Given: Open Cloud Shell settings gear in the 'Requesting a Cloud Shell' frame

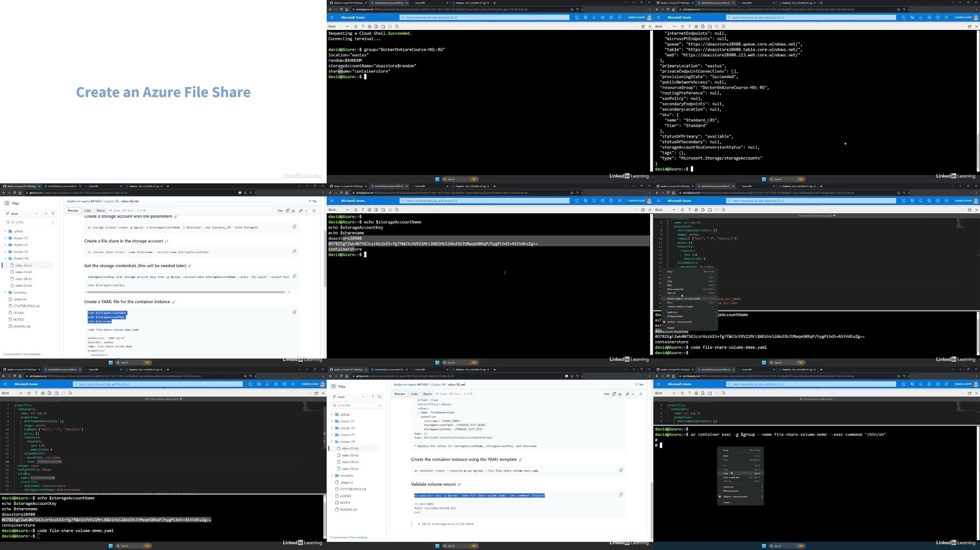Looking at the screenshot, I should point(370,26).
